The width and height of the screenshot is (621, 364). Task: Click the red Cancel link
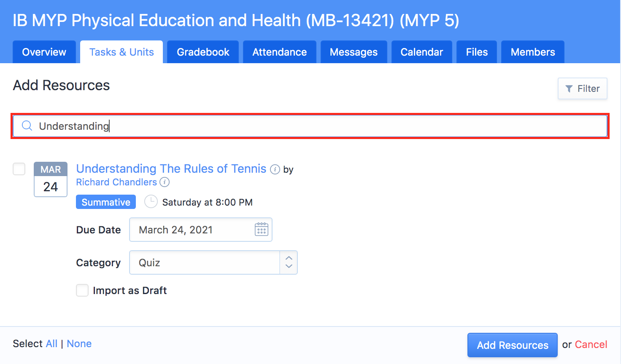591,345
